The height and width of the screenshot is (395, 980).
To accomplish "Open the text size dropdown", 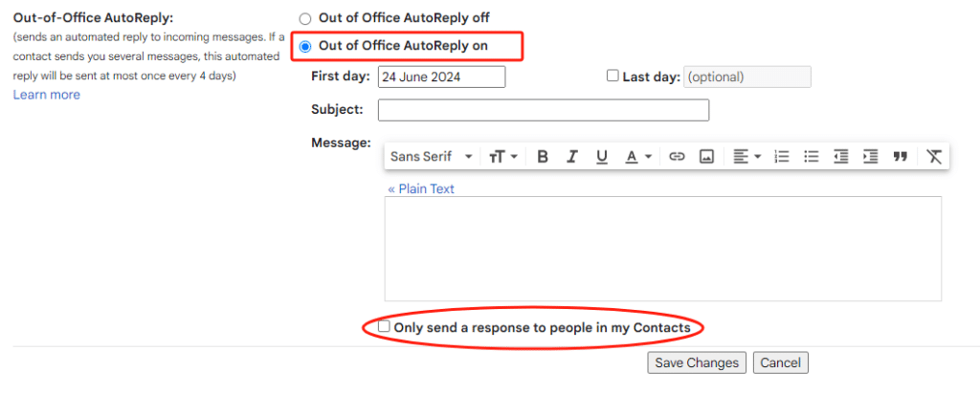I will 503,157.
